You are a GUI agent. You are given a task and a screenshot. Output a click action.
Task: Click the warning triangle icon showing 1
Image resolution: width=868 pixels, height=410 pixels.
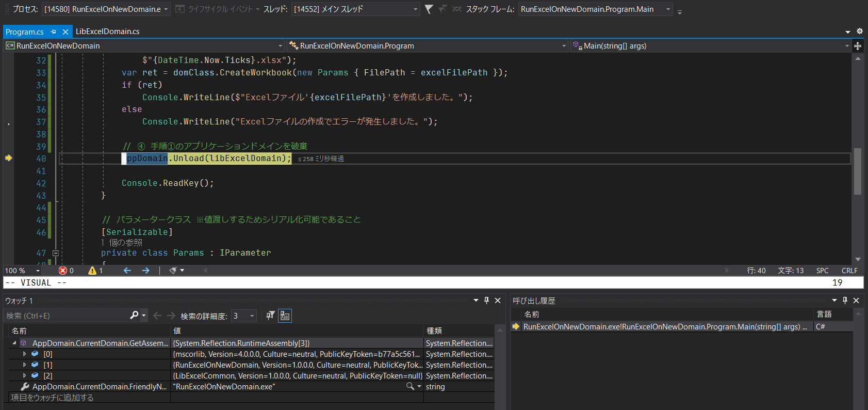92,271
